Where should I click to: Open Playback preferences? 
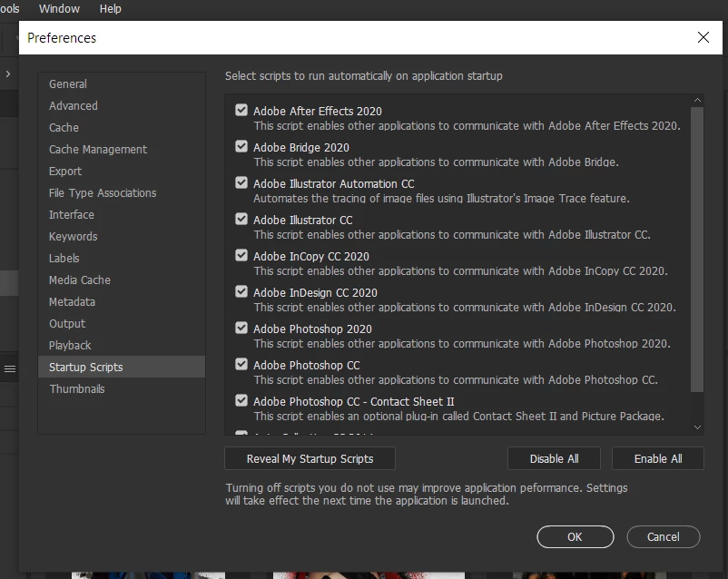click(x=121, y=346)
